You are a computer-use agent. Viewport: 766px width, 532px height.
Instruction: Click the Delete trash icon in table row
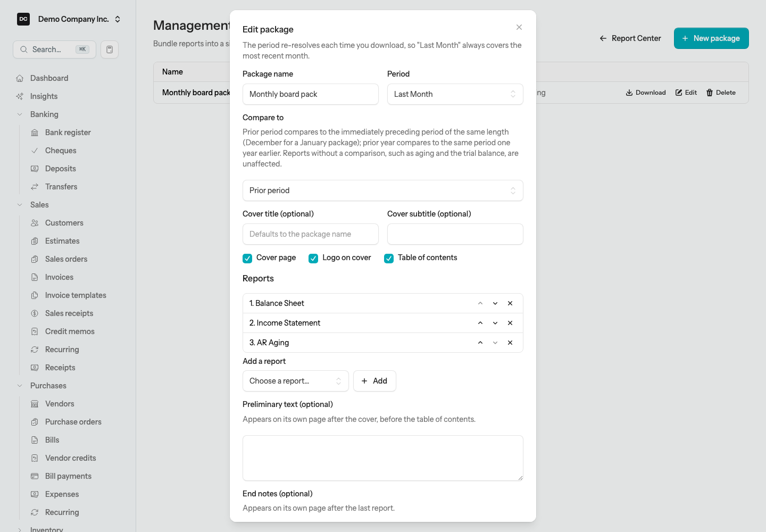point(710,93)
